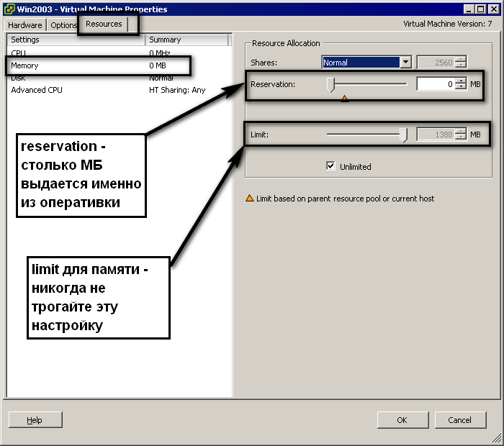
Task: Toggle the Unlimited checkbox
Action: (330, 166)
